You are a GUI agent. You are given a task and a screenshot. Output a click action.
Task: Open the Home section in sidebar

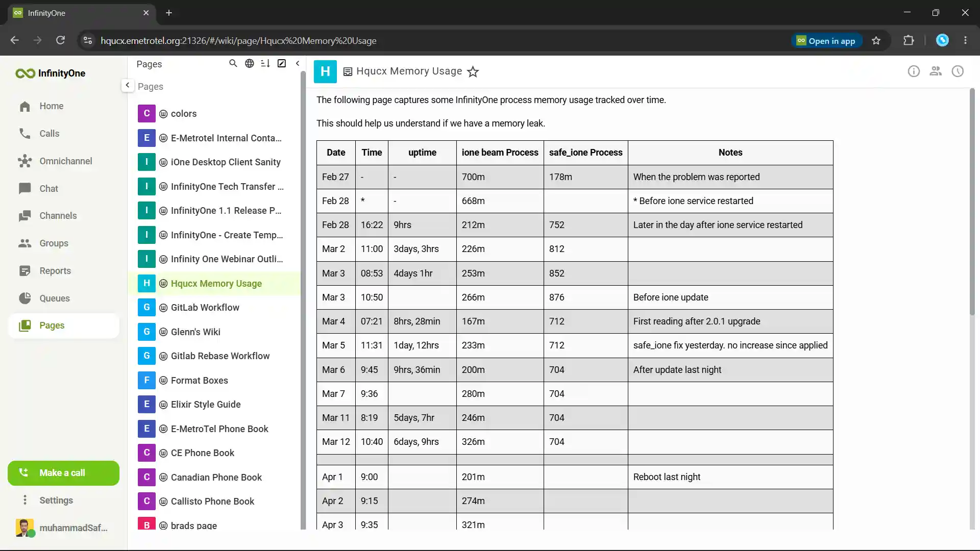coord(64,106)
